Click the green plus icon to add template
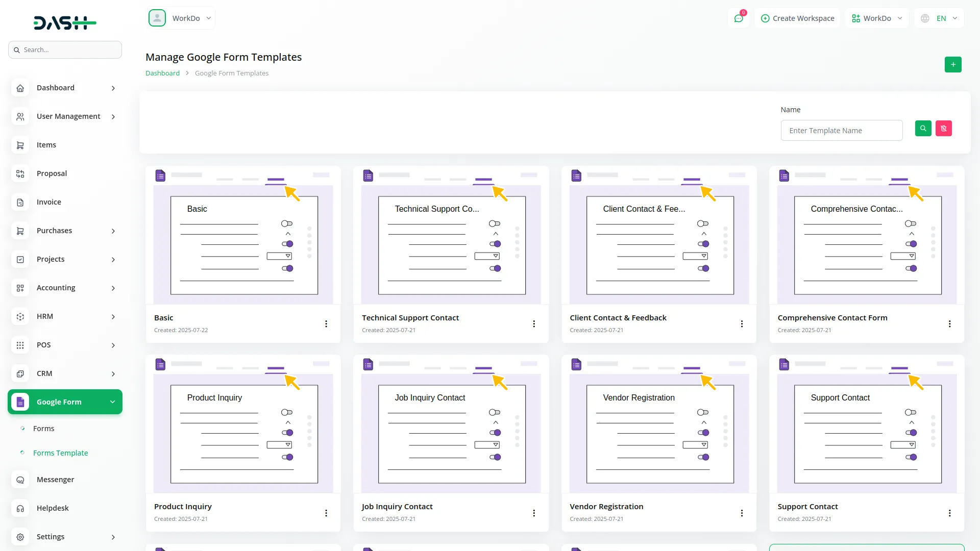This screenshot has height=551, width=980. point(952,65)
